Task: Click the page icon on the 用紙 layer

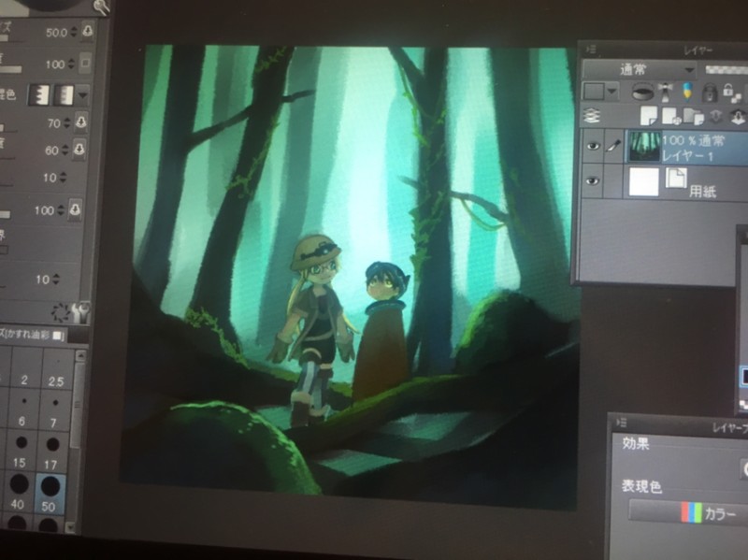Action: pyautogui.click(x=676, y=179)
